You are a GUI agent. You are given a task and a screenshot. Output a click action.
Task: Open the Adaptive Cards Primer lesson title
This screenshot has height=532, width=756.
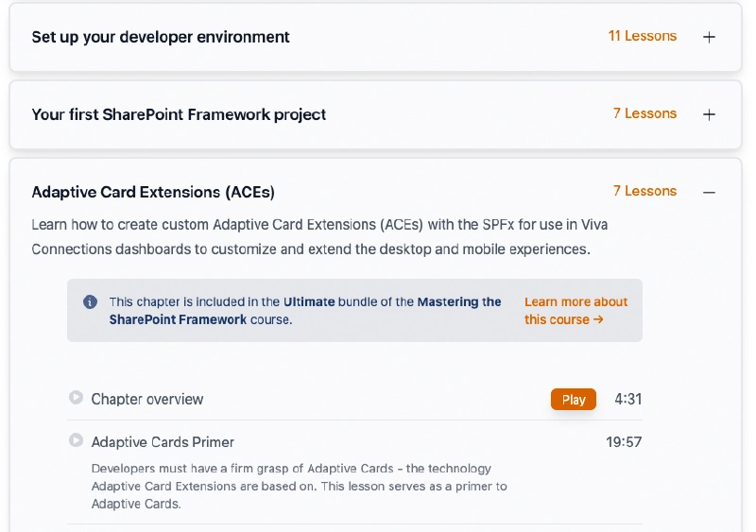click(163, 442)
